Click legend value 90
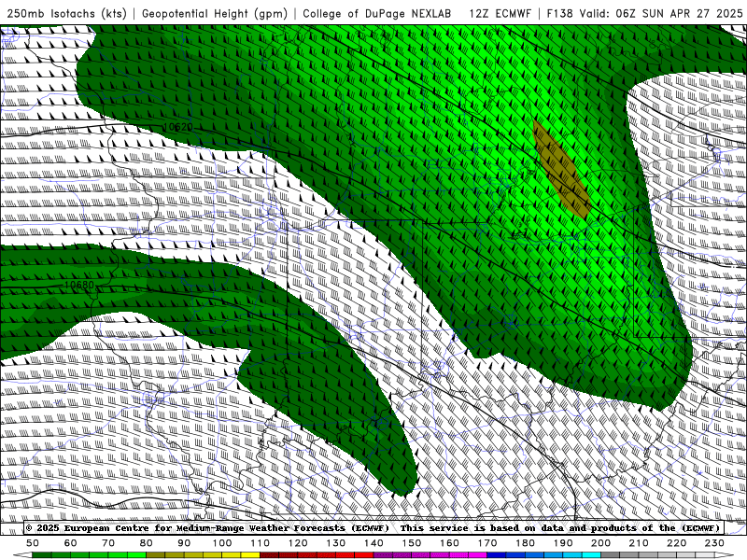The width and height of the screenshot is (747, 560). tap(184, 543)
